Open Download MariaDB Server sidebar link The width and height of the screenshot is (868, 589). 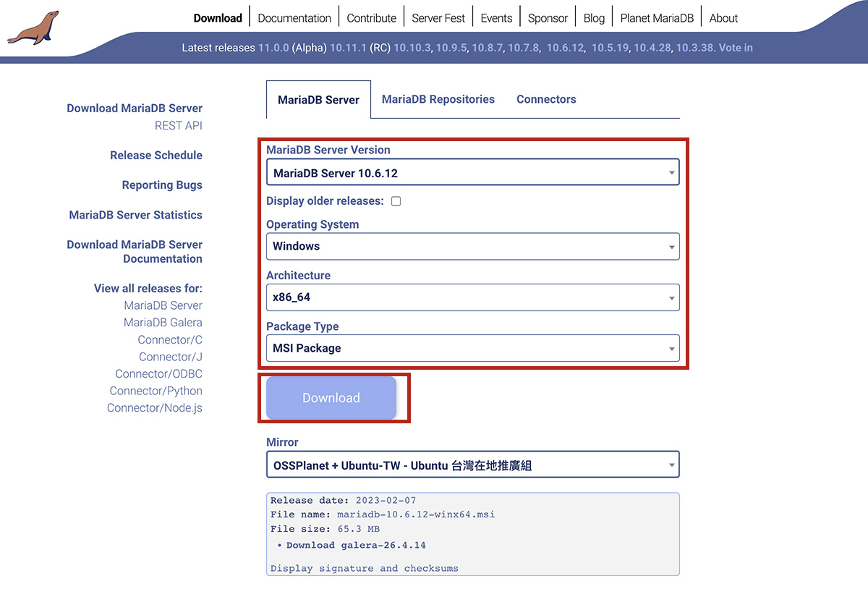point(135,108)
